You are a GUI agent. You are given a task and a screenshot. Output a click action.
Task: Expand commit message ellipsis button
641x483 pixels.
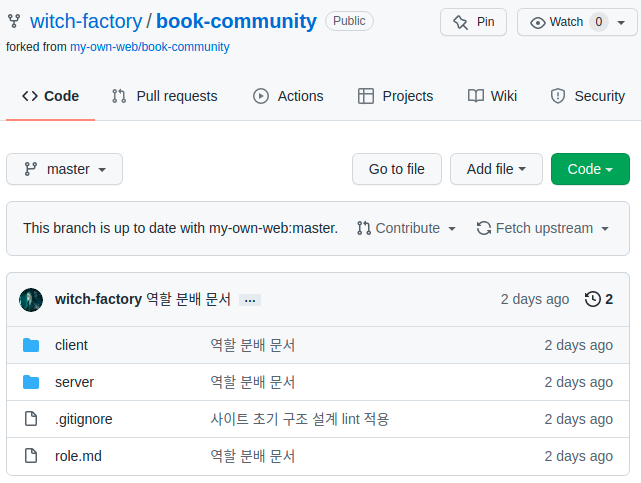250,300
